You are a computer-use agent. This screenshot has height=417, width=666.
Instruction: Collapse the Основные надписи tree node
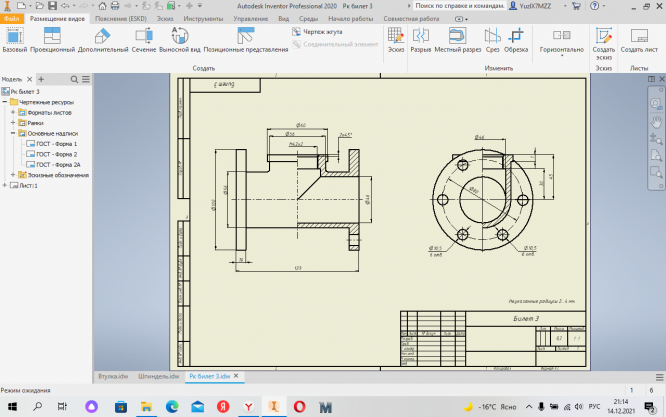point(14,133)
